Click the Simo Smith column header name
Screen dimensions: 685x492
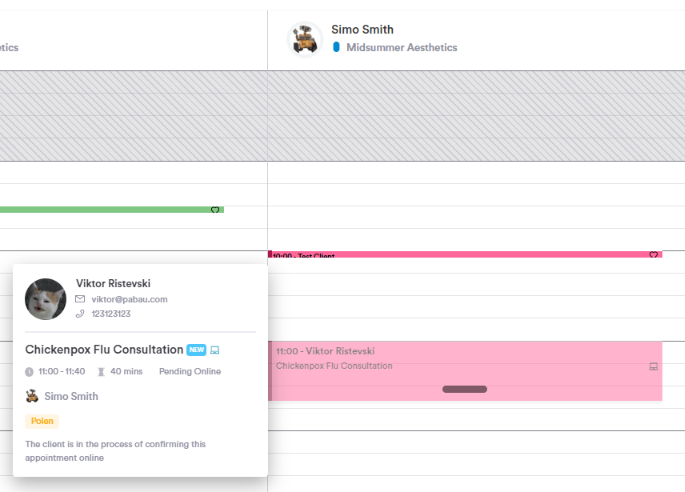(x=362, y=30)
